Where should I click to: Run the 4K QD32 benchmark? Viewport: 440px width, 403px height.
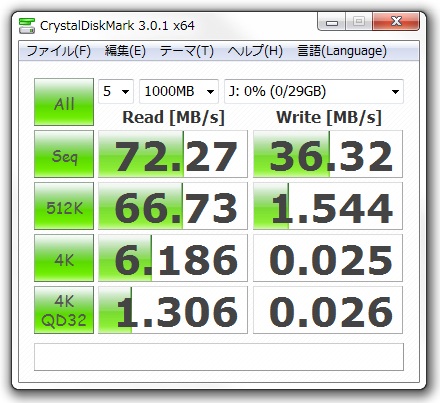pos(64,310)
